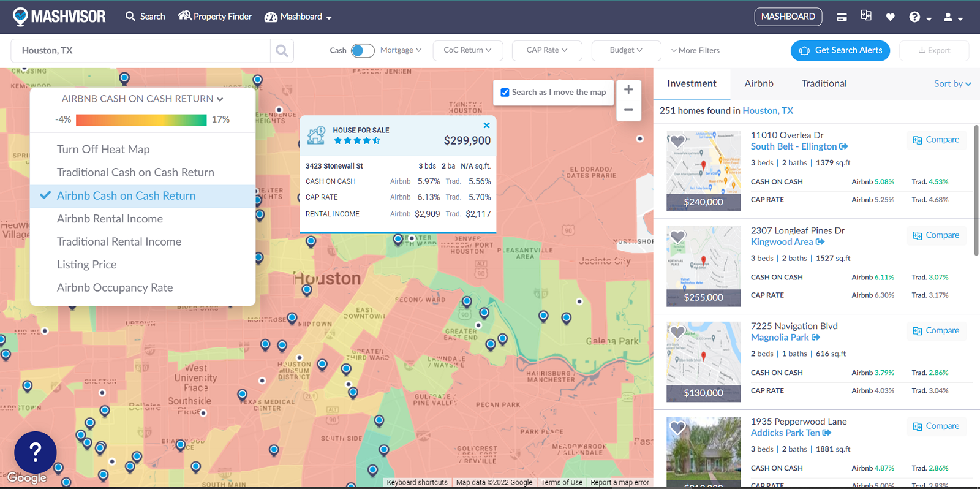Click the listings panel scrollbar
The width and height of the screenshot is (980, 489).
pos(976,190)
